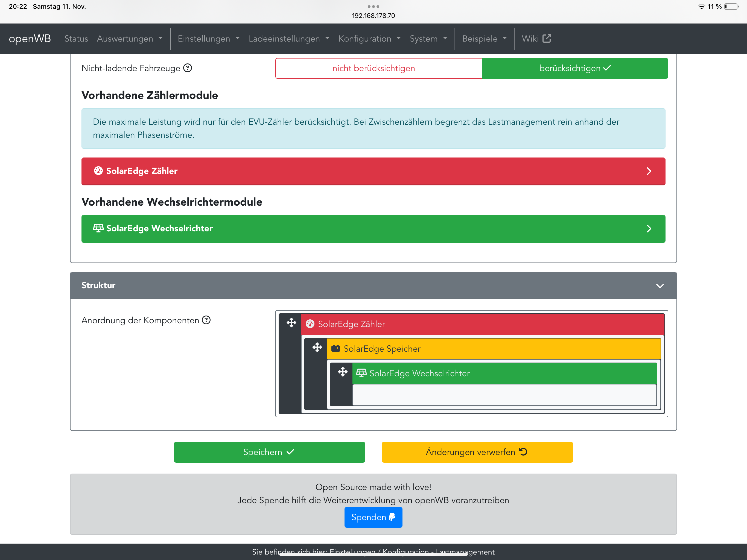
Task: Click gauge icon in SolarEdge Zähler module bar
Action: tap(98, 171)
